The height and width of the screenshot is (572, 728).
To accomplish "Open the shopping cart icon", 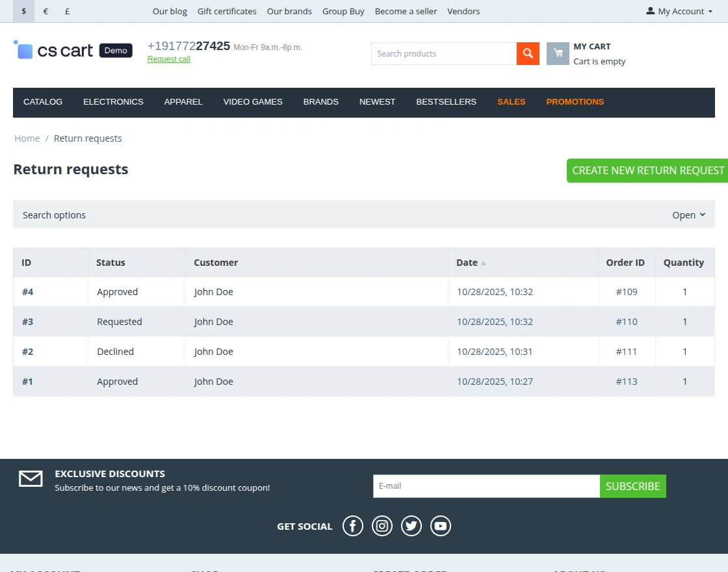I will point(558,53).
